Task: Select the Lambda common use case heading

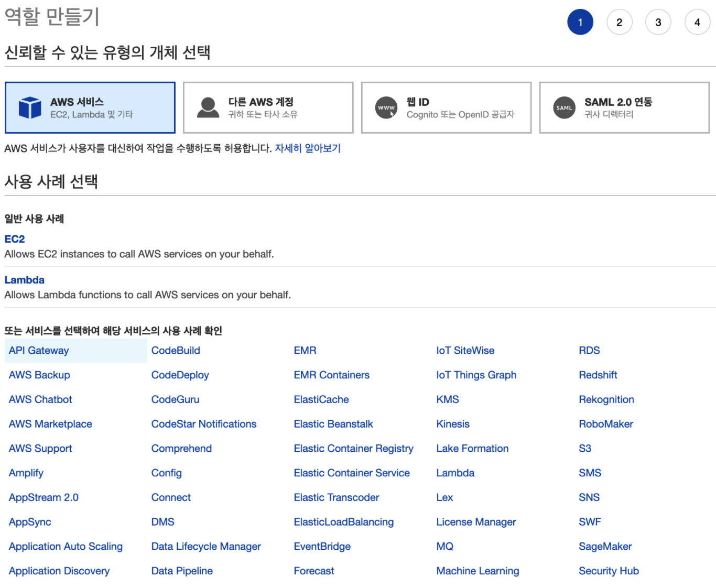Action: point(25,280)
